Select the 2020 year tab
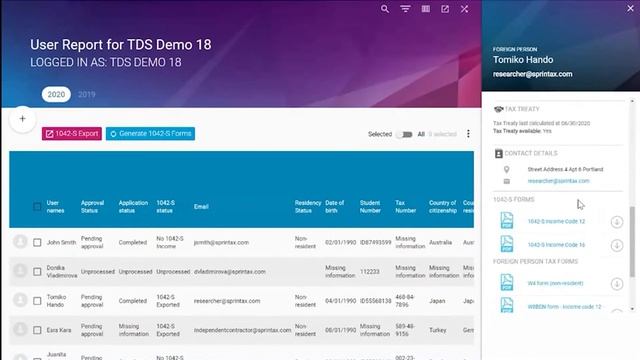 click(x=56, y=95)
